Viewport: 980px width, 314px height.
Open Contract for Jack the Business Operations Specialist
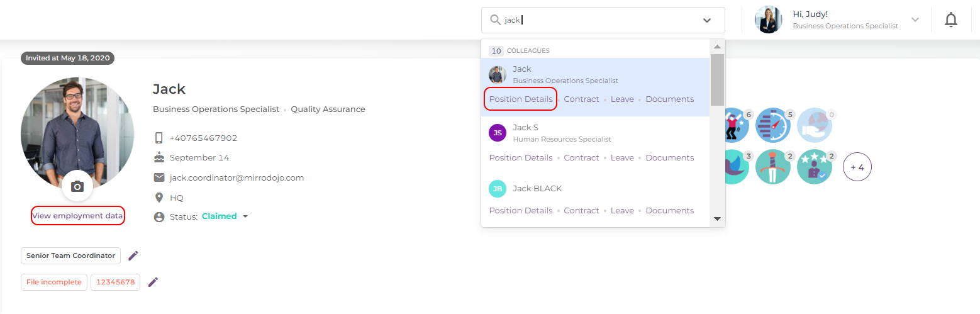581,99
